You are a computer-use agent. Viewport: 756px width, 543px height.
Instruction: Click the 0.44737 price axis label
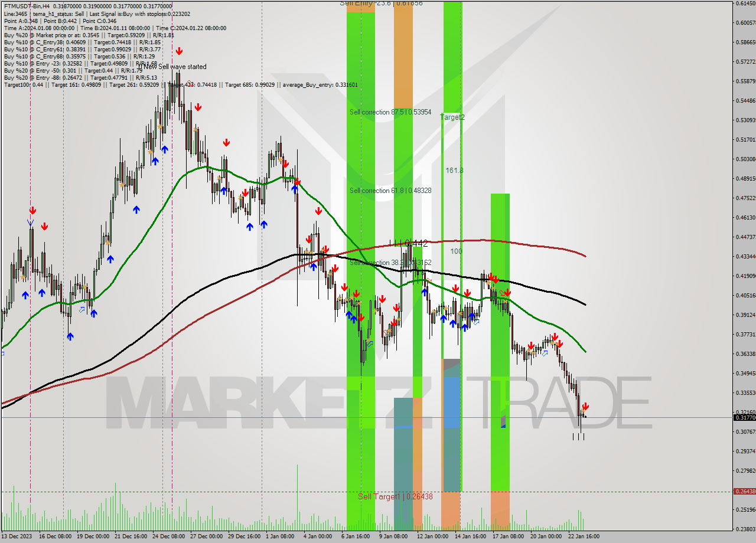745,237
